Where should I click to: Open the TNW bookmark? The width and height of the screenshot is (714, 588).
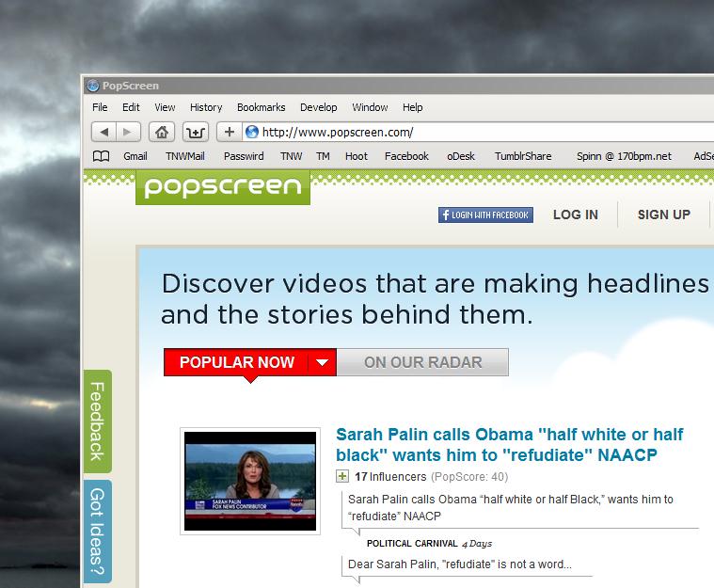[291, 156]
